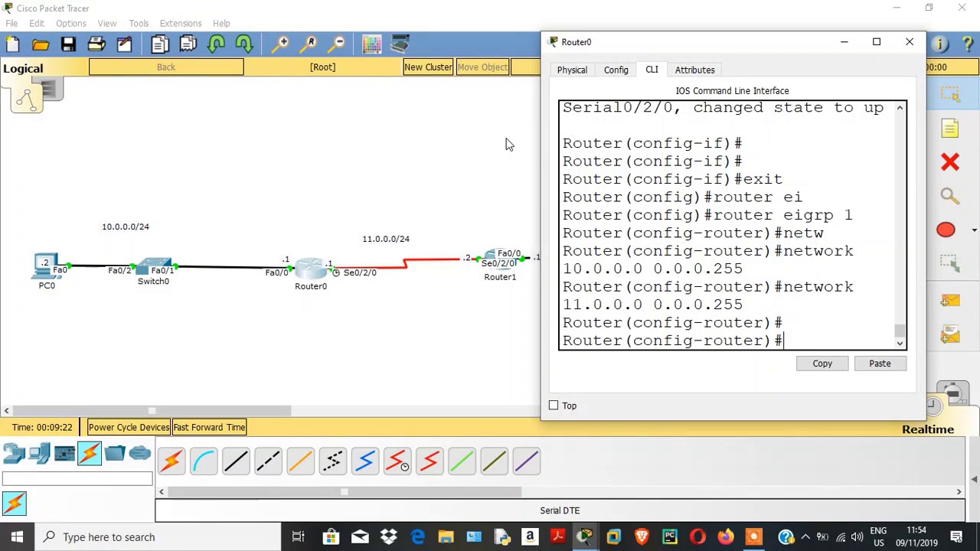This screenshot has width=980, height=551.
Task: Reset workspace zoom
Action: [x=309, y=44]
